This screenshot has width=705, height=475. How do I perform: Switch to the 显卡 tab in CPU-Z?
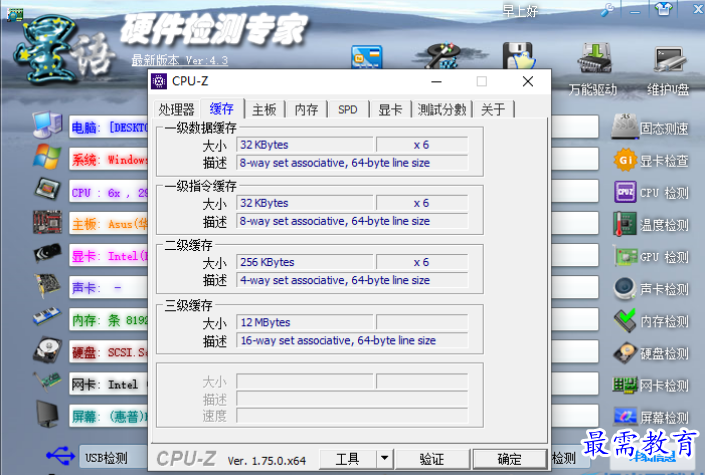[390, 109]
